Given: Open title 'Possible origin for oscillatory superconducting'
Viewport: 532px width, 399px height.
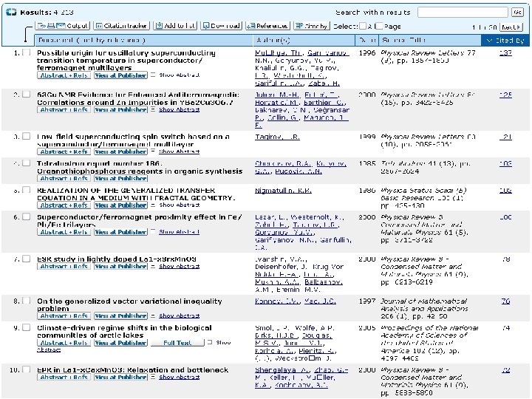Looking at the screenshot, I should (126, 52).
